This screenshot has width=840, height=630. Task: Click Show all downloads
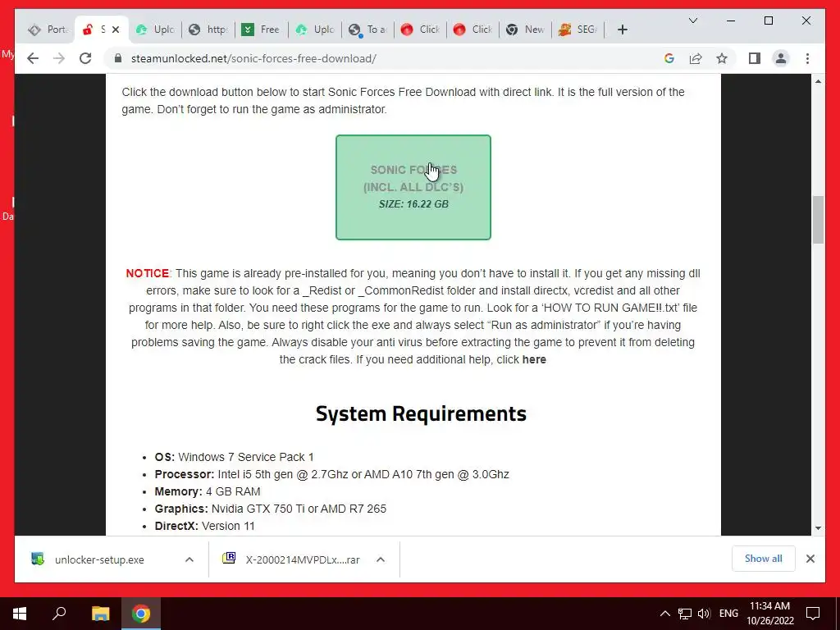point(764,559)
